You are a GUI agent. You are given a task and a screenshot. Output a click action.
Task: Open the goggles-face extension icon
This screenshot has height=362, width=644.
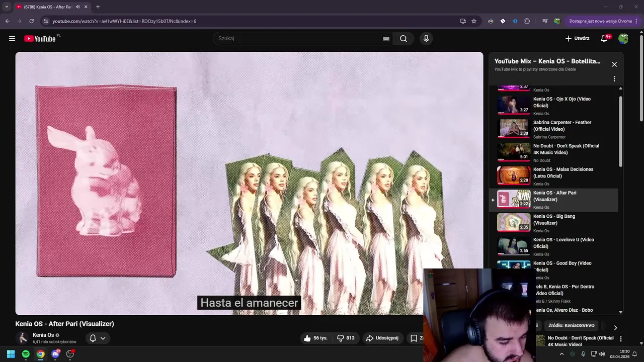491,21
